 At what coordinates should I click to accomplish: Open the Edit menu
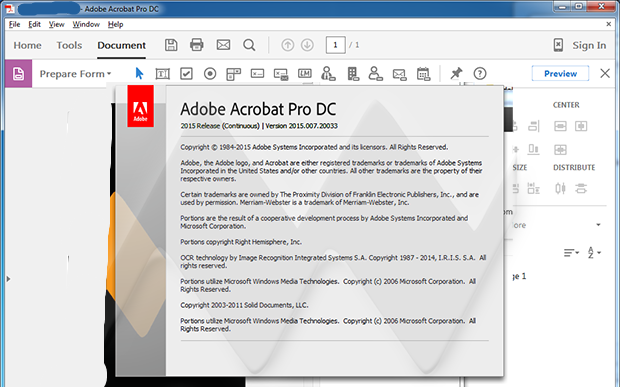34,25
